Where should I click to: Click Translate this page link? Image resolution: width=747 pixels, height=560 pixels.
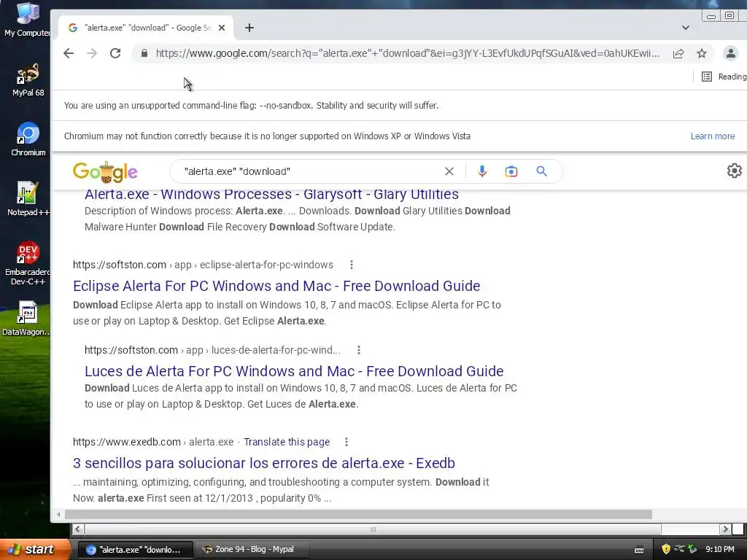pos(287,442)
